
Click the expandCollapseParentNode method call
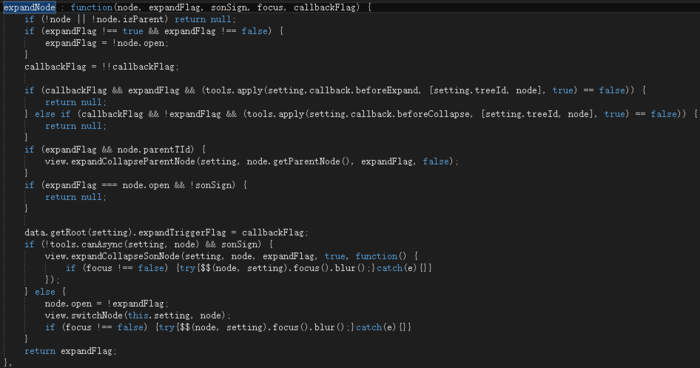click(x=133, y=162)
